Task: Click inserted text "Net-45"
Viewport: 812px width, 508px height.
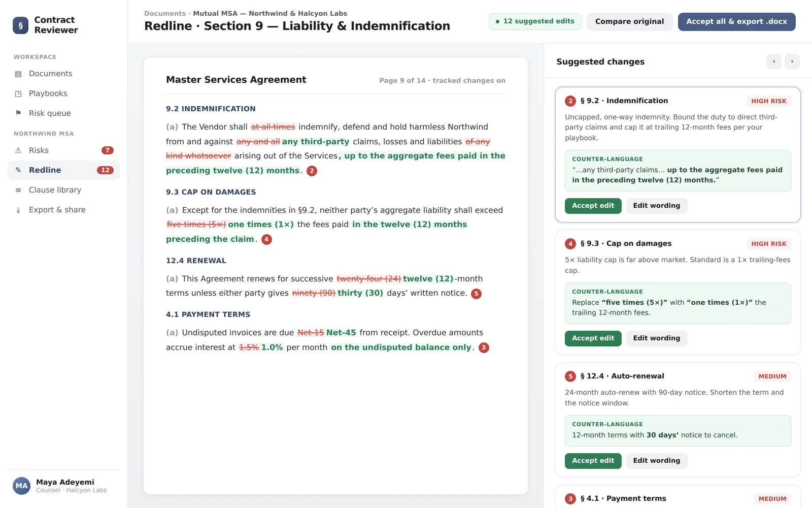Action: coord(341,333)
